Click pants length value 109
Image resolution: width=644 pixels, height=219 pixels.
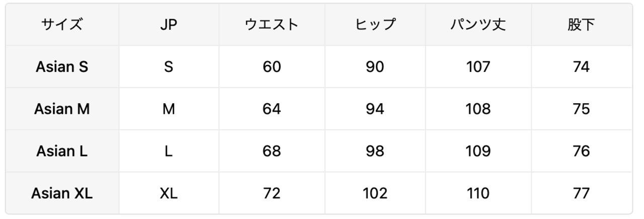pyautogui.click(x=478, y=151)
